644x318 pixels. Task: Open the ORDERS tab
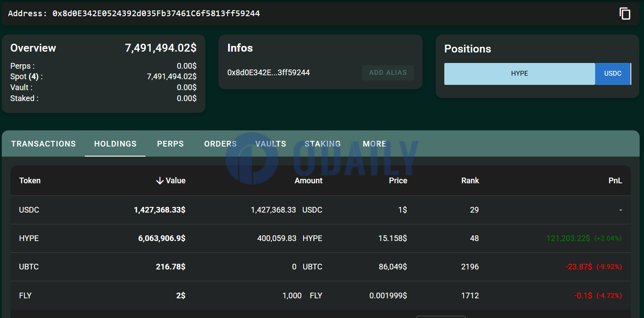coord(221,144)
